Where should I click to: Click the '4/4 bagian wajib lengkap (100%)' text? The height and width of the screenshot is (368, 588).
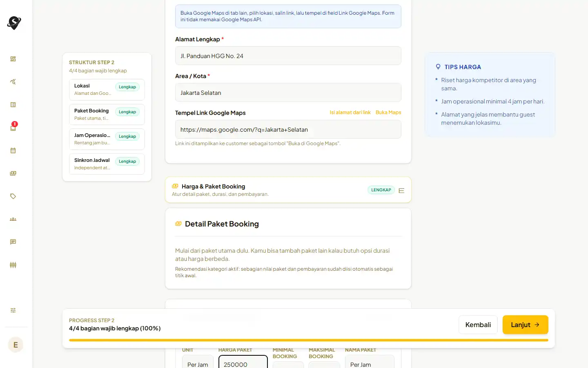[115, 328]
